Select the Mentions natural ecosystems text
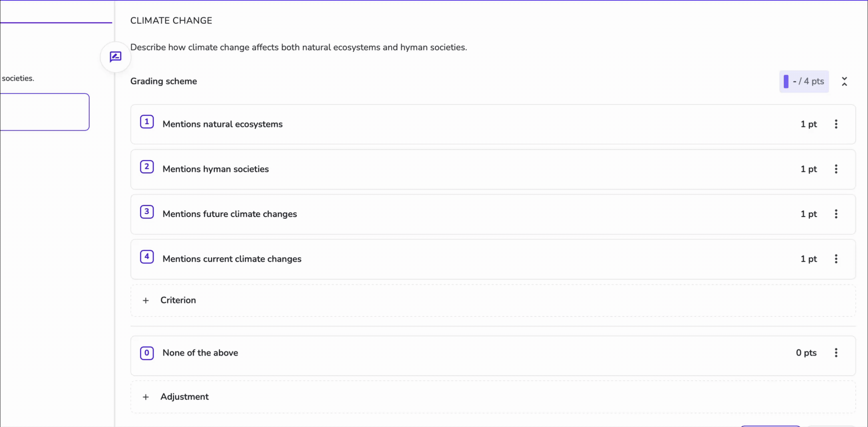This screenshot has width=868, height=427. tap(222, 124)
